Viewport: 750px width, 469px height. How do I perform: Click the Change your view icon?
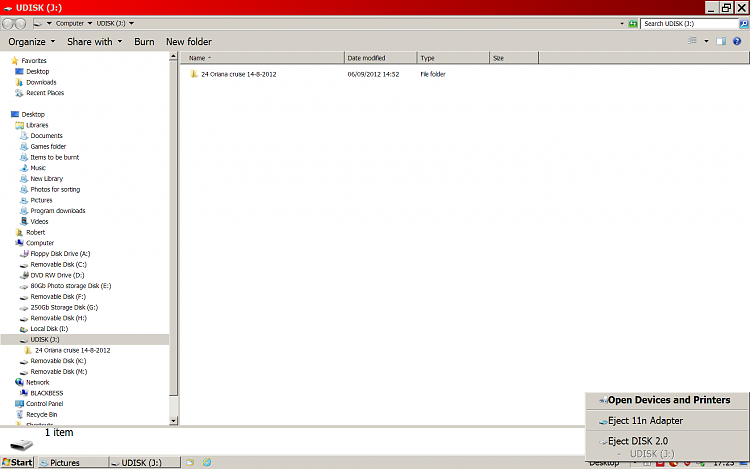coord(692,41)
